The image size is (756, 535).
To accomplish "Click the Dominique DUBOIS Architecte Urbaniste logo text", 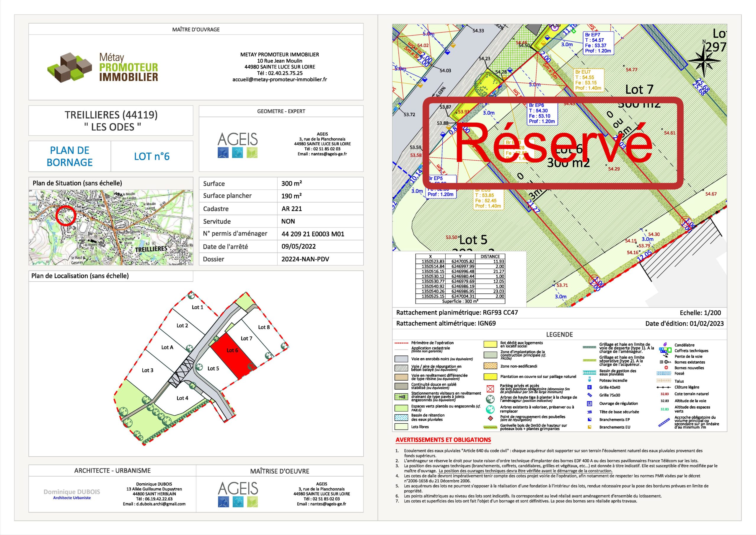I will click(x=72, y=494).
